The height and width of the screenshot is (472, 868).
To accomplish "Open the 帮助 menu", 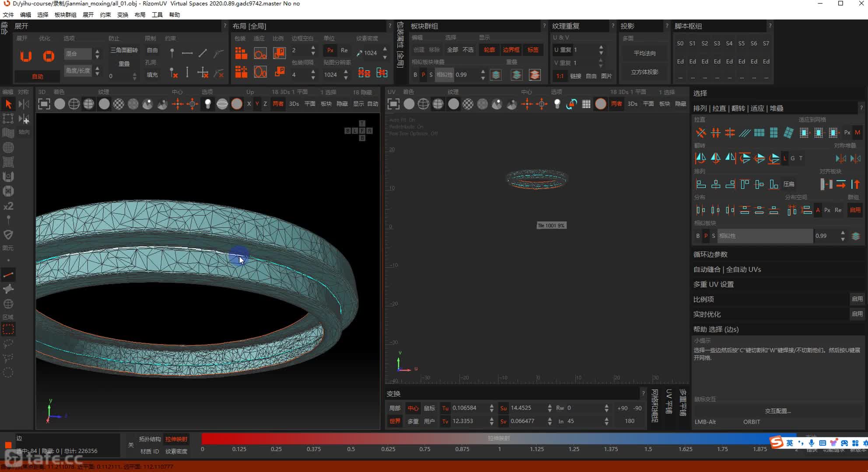I will [x=174, y=14].
